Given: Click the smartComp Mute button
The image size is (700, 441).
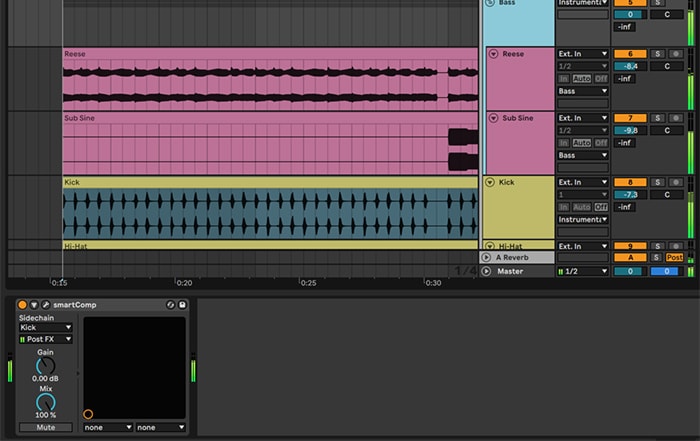Looking at the screenshot, I should coord(46,428).
